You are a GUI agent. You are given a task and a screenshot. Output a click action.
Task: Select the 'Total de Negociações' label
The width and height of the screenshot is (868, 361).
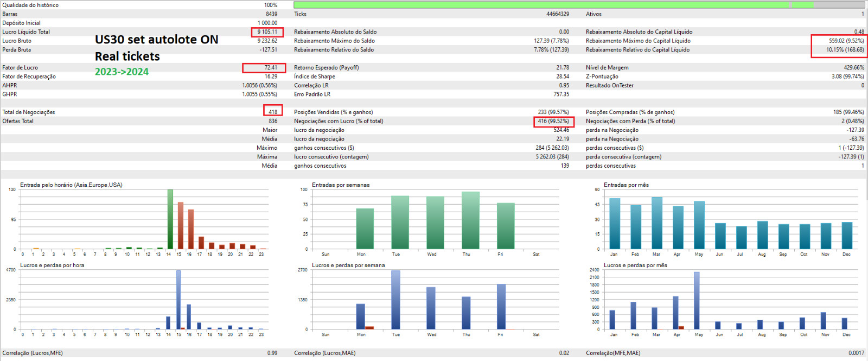click(x=28, y=112)
